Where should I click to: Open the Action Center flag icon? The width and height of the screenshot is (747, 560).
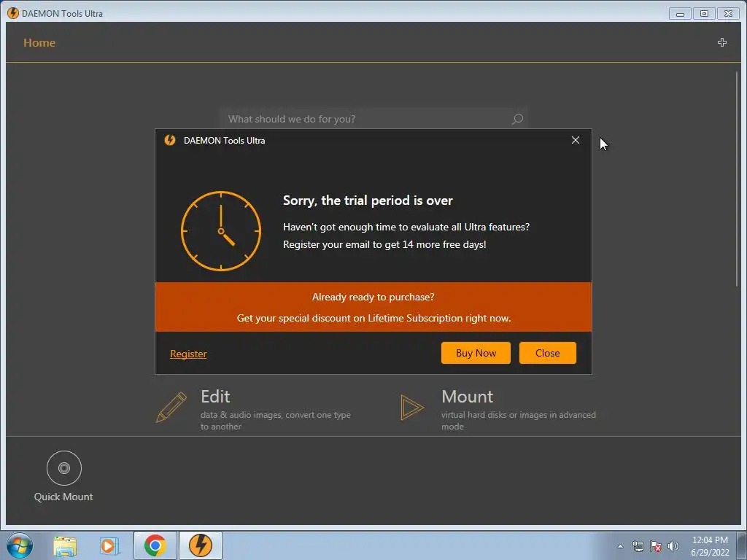pyautogui.click(x=656, y=546)
